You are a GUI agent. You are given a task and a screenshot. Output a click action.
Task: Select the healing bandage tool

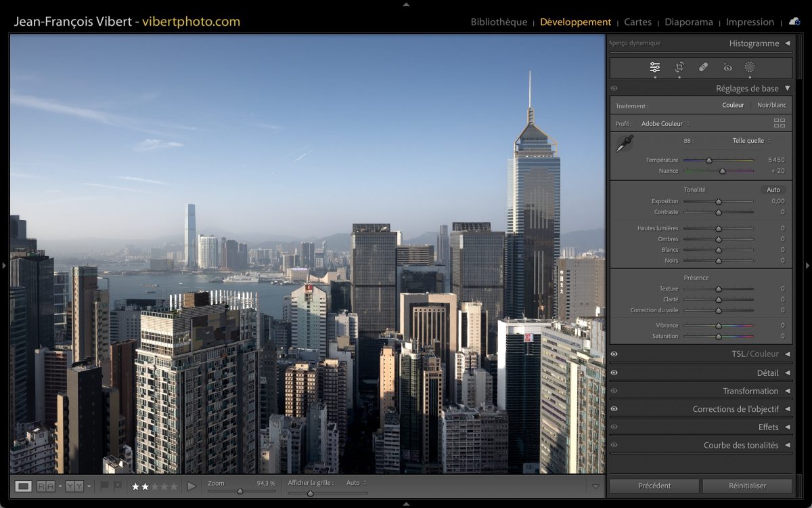pos(703,67)
